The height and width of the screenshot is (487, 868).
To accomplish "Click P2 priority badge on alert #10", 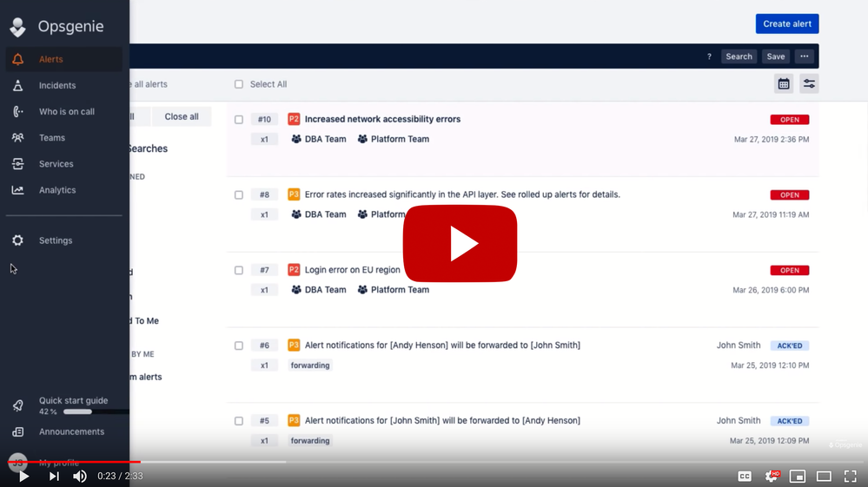I will (x=294, y=120).
